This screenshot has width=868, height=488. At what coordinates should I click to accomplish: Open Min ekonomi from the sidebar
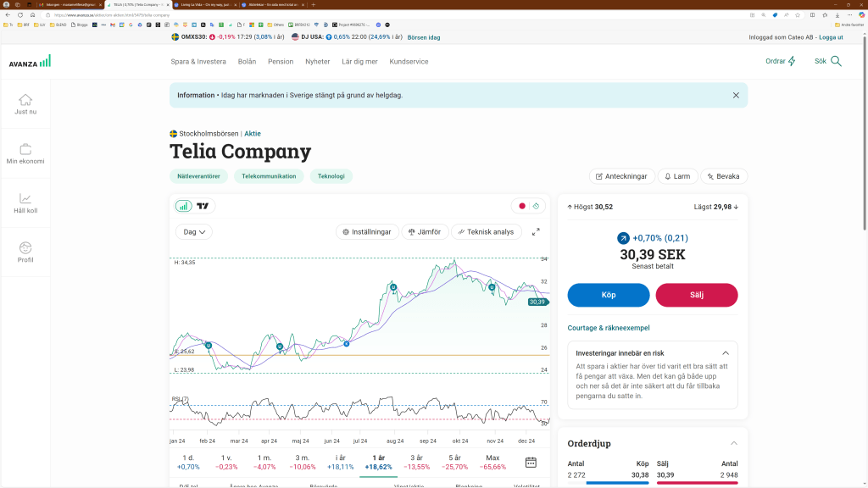coord(25,149)
